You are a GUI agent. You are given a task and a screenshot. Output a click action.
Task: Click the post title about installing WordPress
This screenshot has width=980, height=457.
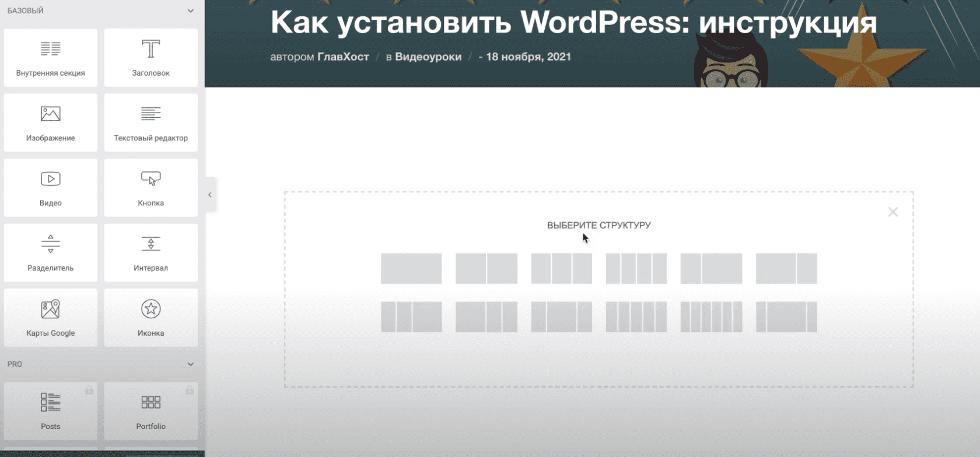(573, 23)
